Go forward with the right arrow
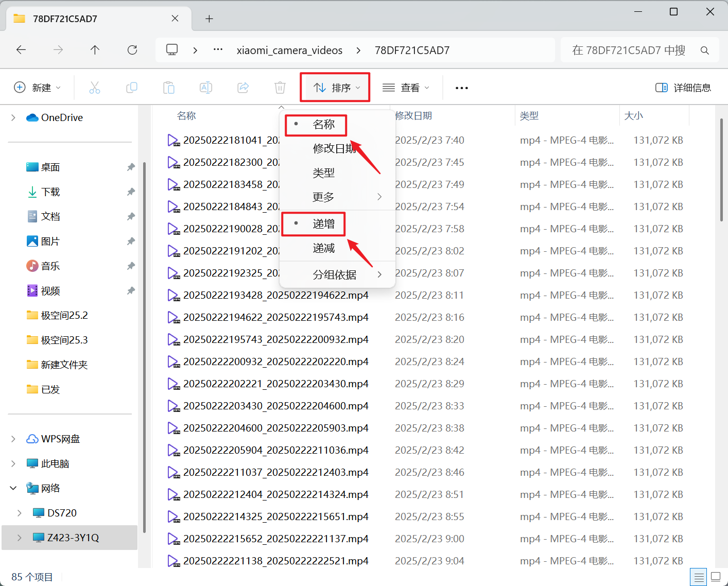This screenshot has width=728, height=586. coord(58,50)
